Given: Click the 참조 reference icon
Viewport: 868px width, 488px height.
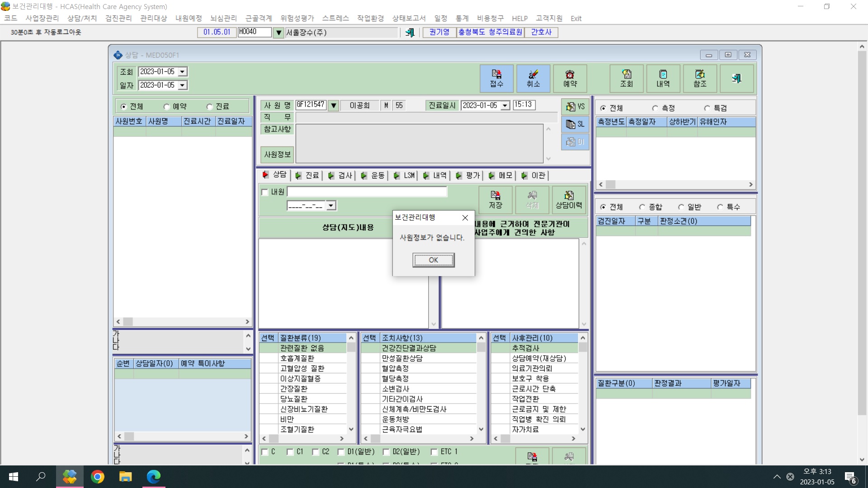Looking at the screenshot, I should (700, 79).
